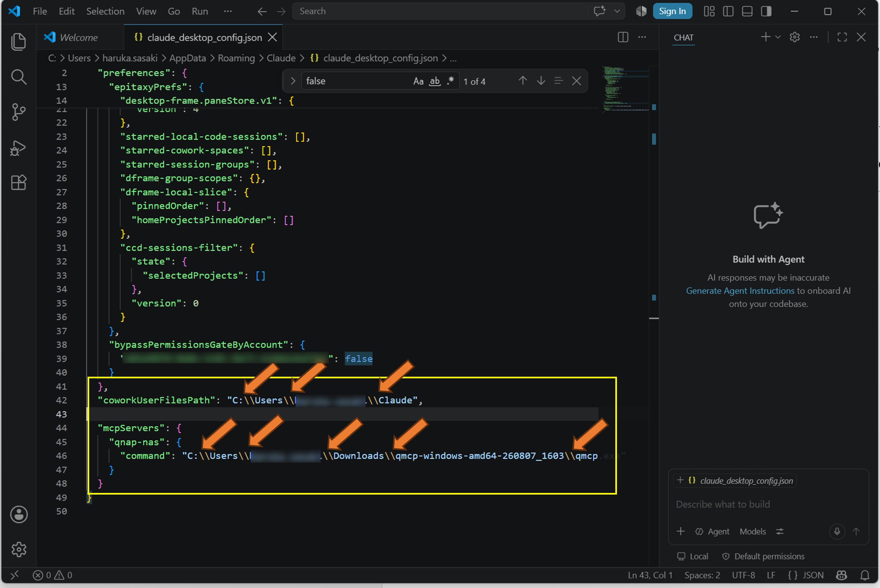Image resolution: width=880 pixels, height=588 pixels.
Task: Open notifications bell in status bar
Action: pyautogui.click(x=865, y=575)
